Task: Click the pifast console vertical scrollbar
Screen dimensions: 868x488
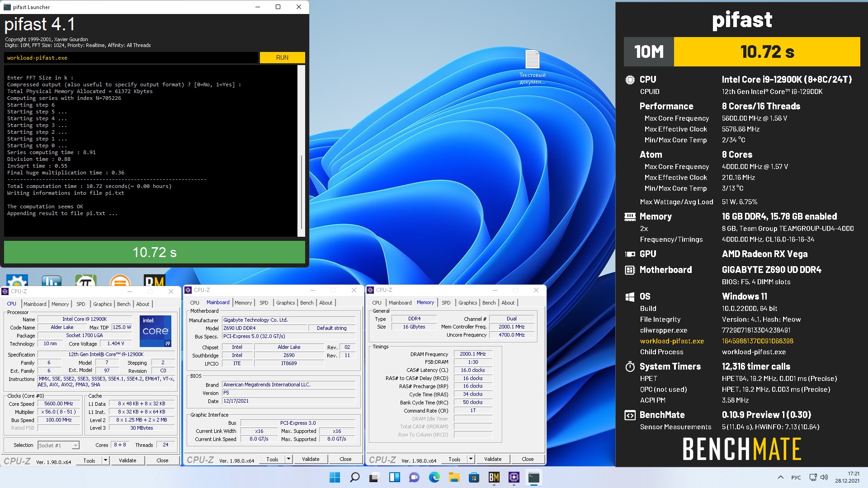Action: [x=301, y=150]
